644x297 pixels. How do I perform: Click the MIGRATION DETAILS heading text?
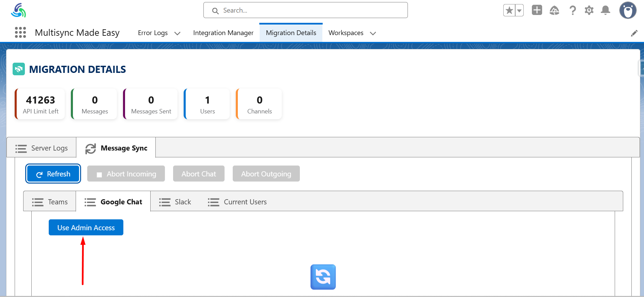pyautogui.click(x=78, y=69)
